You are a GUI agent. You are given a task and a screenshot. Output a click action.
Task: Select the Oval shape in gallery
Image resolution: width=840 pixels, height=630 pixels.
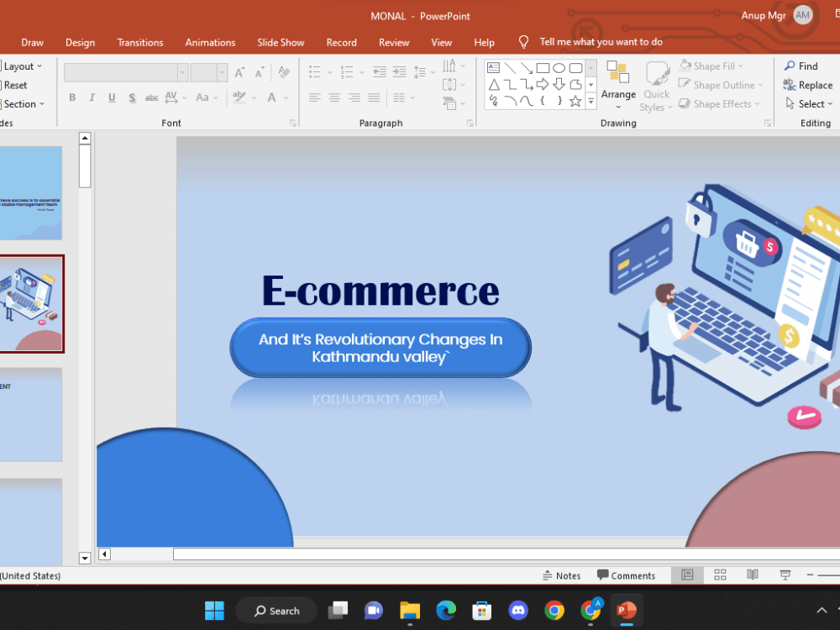[559, 68]
